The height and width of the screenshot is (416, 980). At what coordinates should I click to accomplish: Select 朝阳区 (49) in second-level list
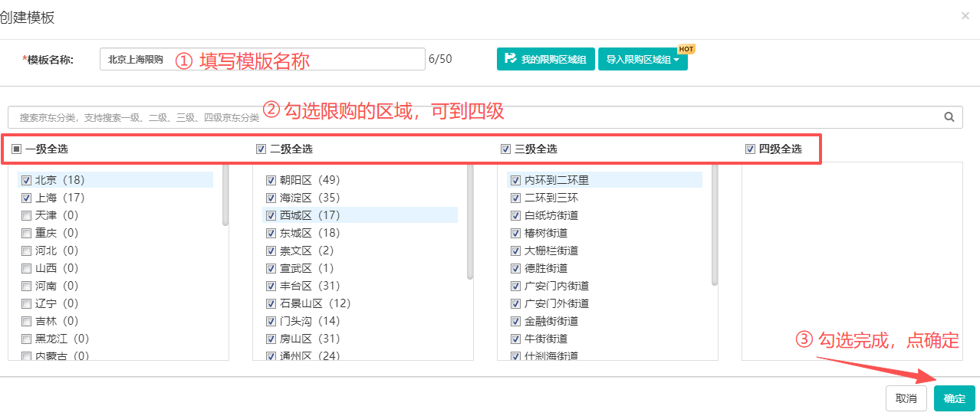point(310,181)
